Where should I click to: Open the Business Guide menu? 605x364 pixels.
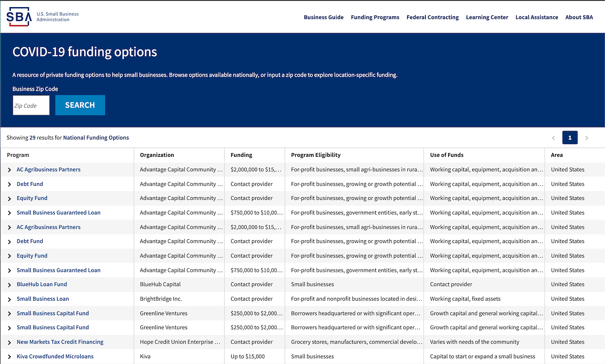tap(324, 17)
